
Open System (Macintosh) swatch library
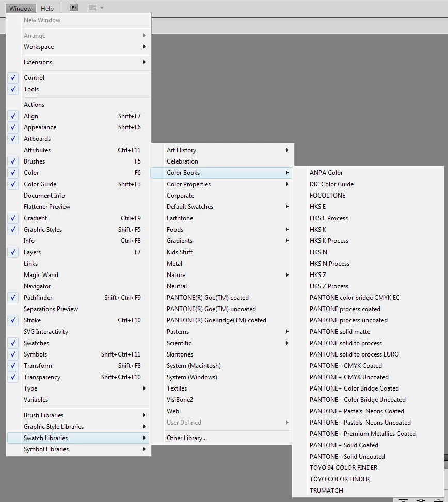pos(221,366)
